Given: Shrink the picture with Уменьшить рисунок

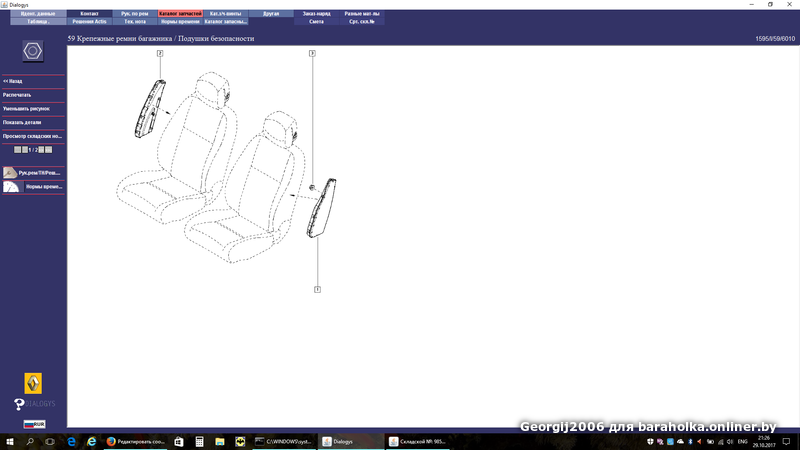Looking at the screenshot, I should tap(26, 109).
